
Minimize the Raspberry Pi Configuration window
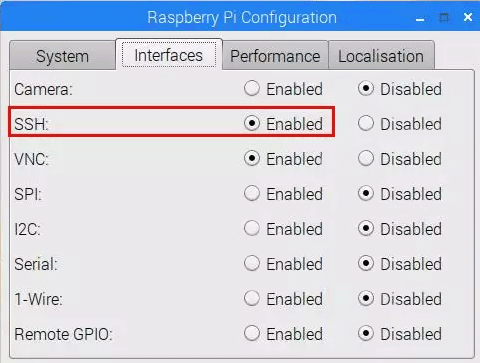tap(420, 18)
